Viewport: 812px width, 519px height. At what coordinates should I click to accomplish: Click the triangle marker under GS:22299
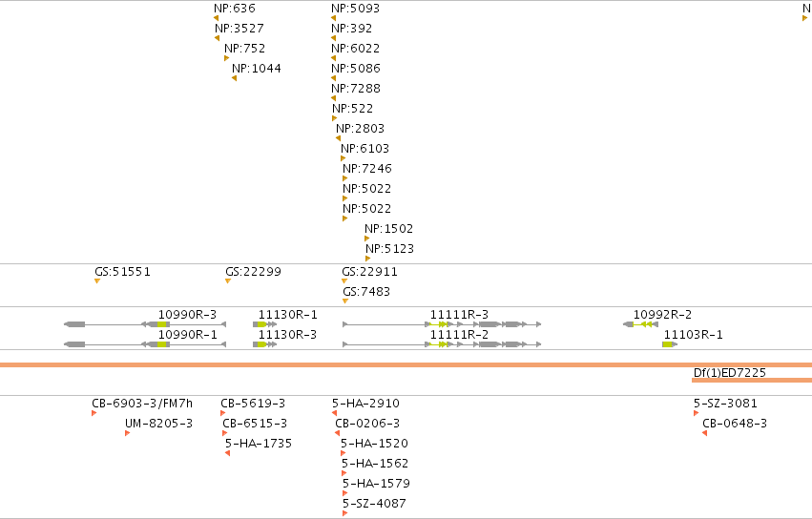click(x=228, y=281)
